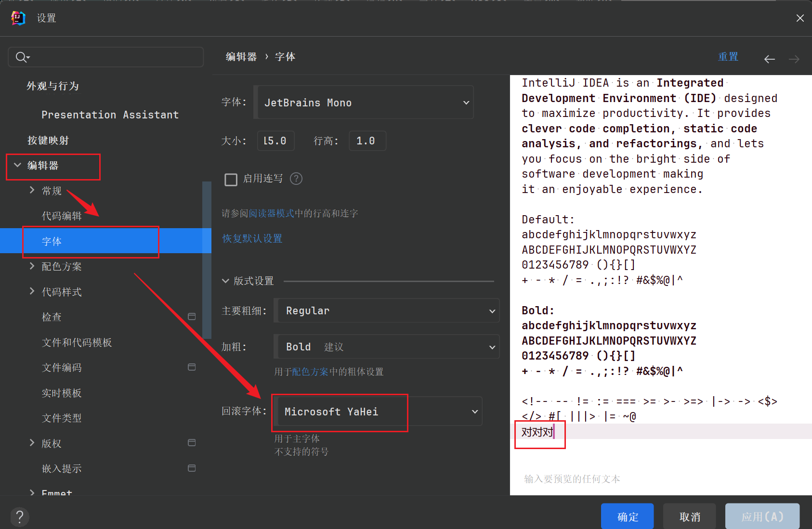The image size is (812, 529).
Task: Expand the 配色方案 tree node
Action: 32,266
